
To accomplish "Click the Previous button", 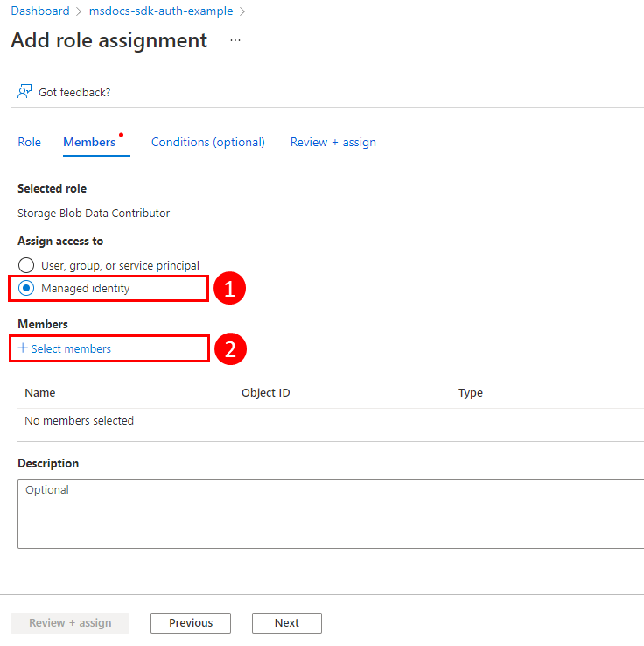I will click(x=191, y=623).
